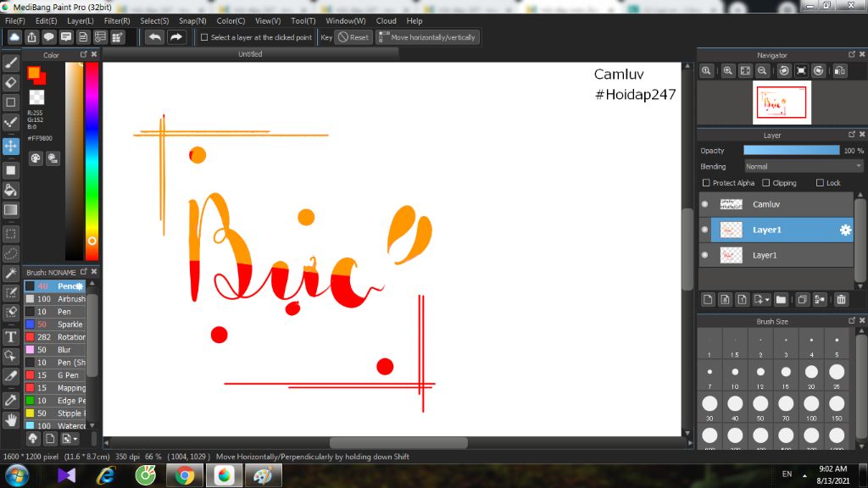Delete layer with trash icon

[x=842, y=299]
